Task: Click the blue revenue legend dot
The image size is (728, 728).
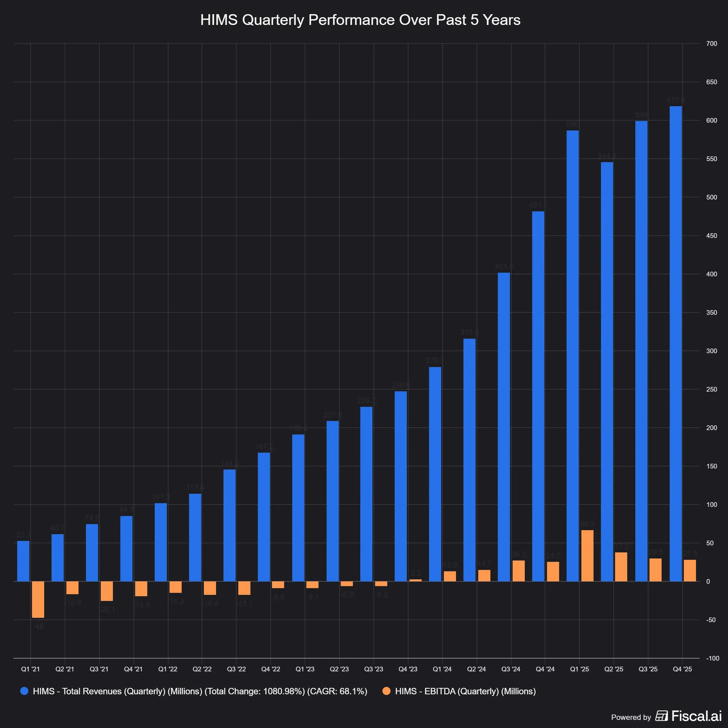Action: [24, 691]
